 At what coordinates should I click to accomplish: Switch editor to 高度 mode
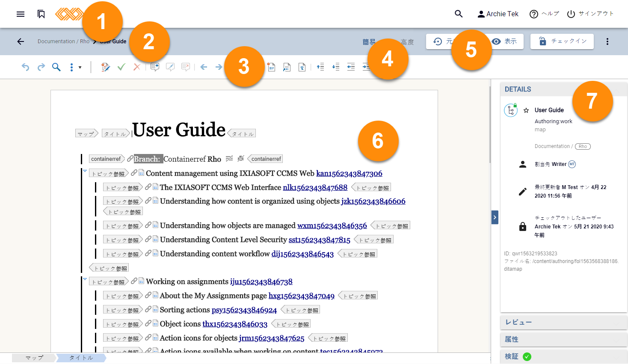407,42
